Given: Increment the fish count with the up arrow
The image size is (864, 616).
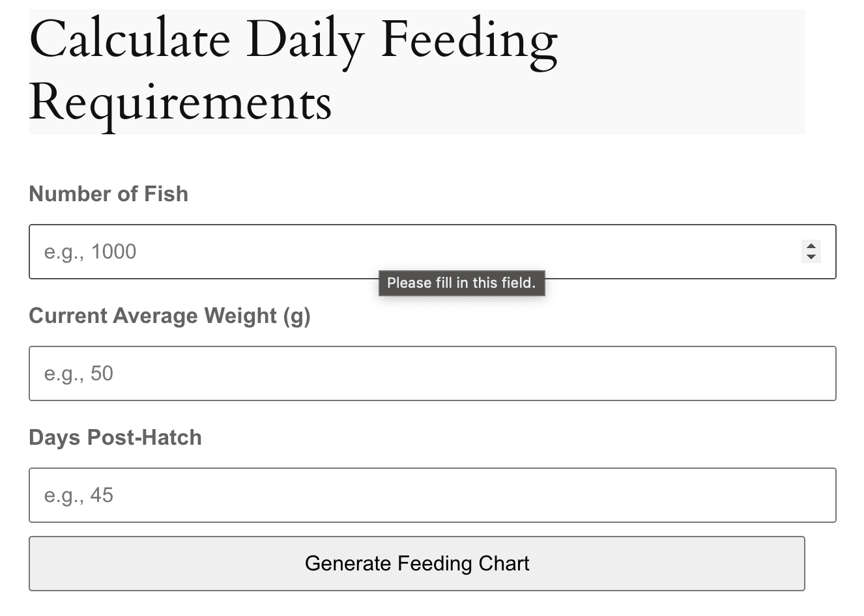Looking at the screenshot, I should 811,247.
